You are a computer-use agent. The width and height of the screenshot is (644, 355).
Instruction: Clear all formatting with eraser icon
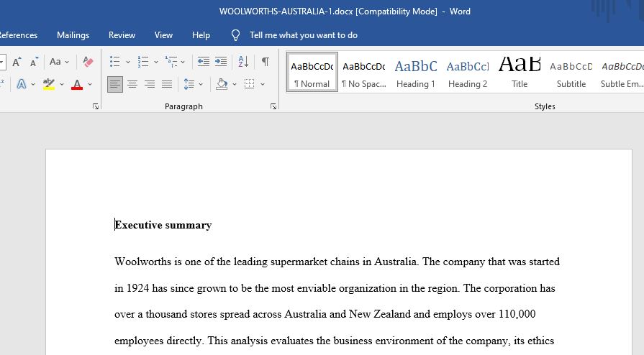pyautogui.click(x=88, y=62)
